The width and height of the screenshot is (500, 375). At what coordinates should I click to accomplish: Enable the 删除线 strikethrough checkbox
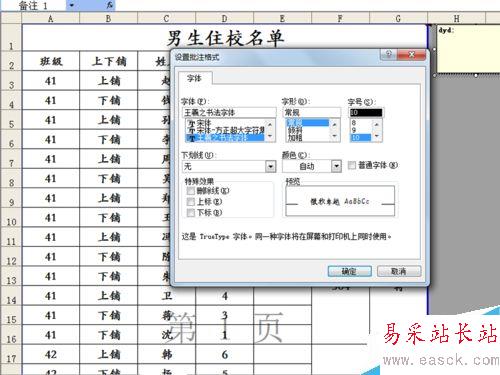coord(191,191)
